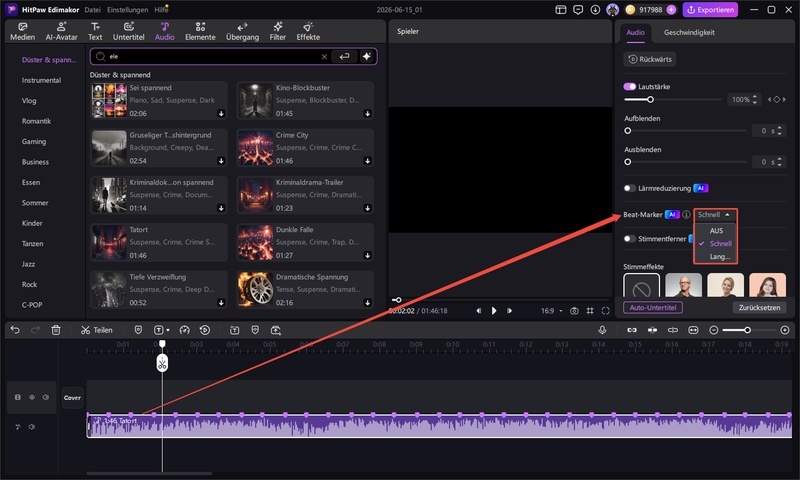The width and height of the screenshot is (800, 480).
Task: Toggle the Lärmreduzierung switch
Action: (630, 188)
